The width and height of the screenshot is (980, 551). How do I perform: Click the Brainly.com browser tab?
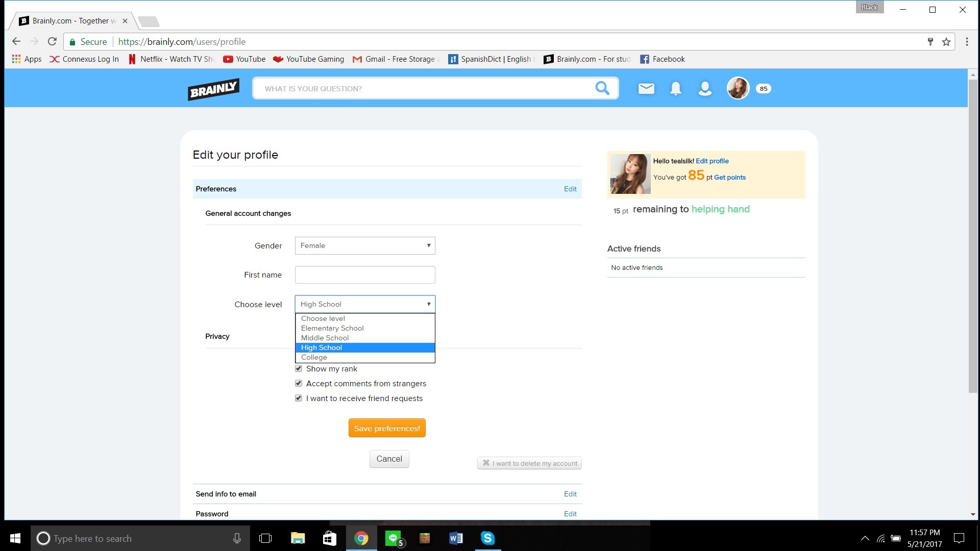tap(71, 21)
